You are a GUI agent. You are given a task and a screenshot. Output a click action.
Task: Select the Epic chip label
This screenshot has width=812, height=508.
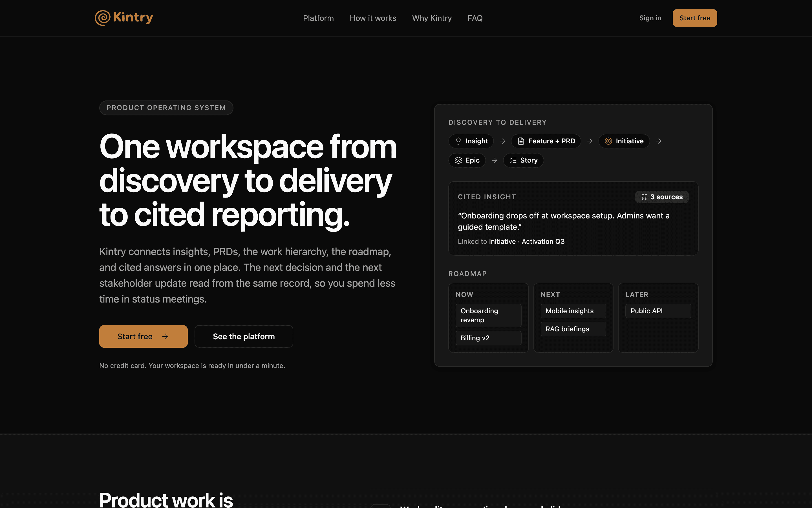tap(473, 160)
